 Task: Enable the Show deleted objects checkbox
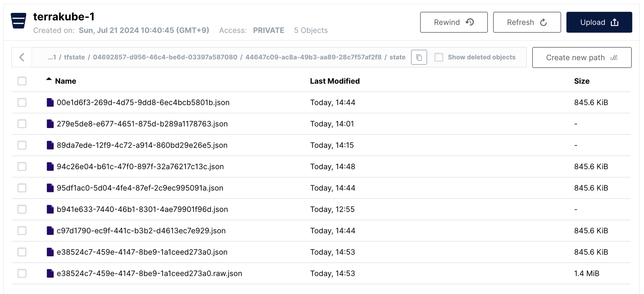pyautogui.click(x=439, y=57)
